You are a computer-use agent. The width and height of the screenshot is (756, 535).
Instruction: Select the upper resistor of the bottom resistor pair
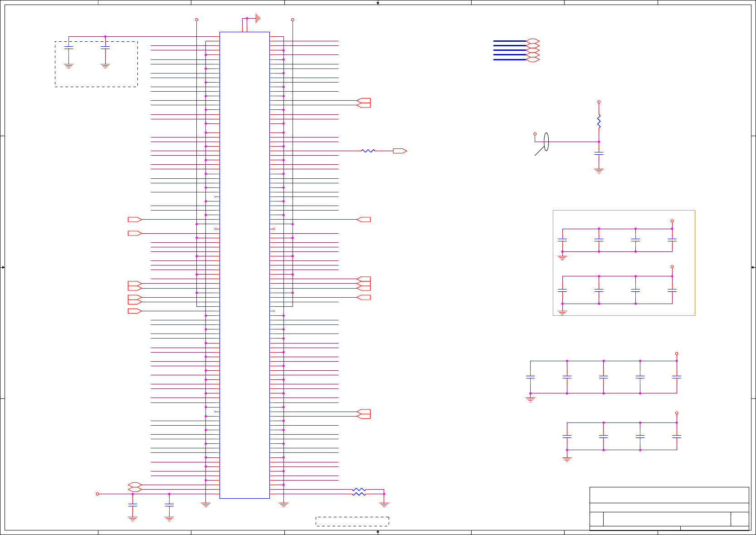point(359,489)
